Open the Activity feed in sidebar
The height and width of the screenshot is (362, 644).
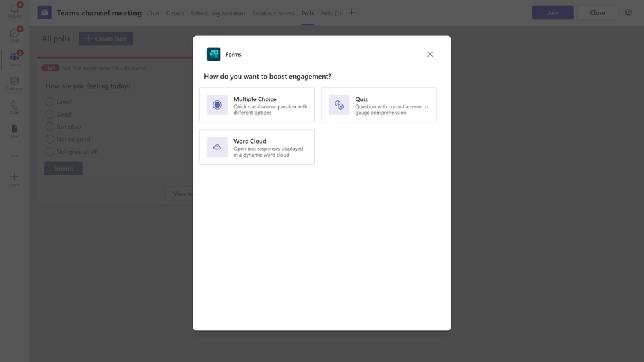[14, 11]
